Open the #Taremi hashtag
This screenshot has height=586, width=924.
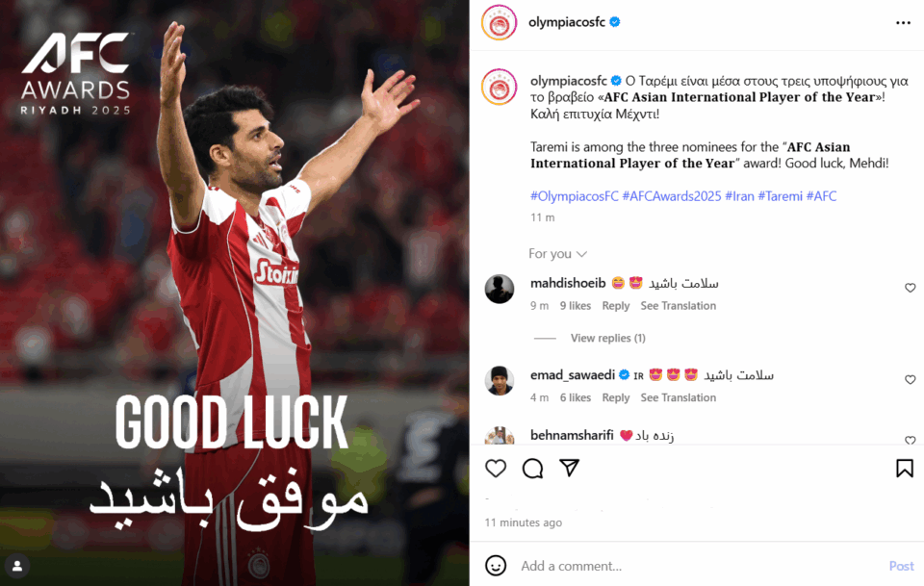(780, 196)
